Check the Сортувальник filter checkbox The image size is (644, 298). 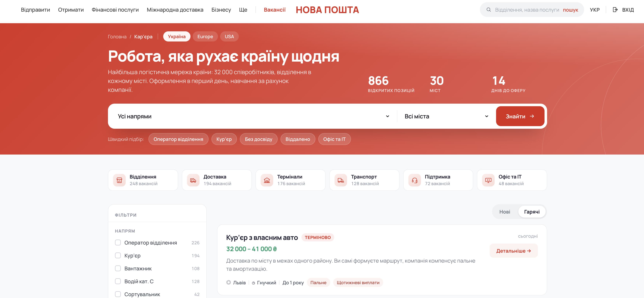[x=118, y=294]
